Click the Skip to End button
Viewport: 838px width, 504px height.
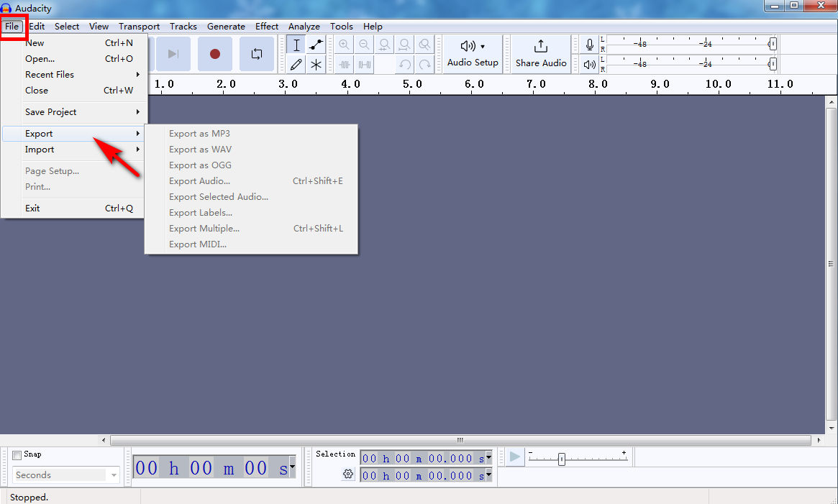pyautogui.click(x=173, y=53)
